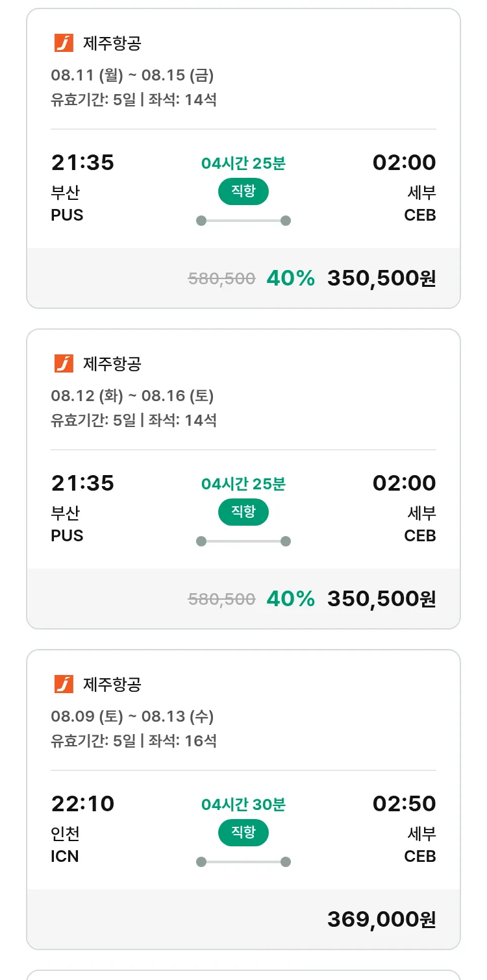Click Jeju Air logo on 08.11 flight card

[x=64, y=43]
